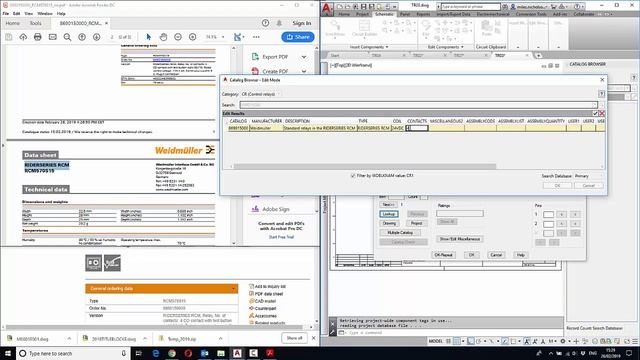Open the AutoCAD Schematic ribbon tab
Image resolution: width=640 pixels, height=360 pixels.
pos(384,14)
